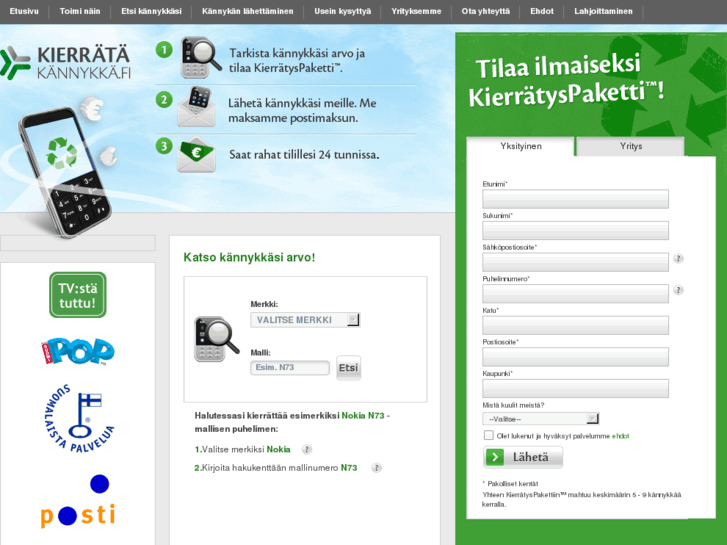Viewport: 727px width, 545px height.
Task: Focus the Katu input field
Action: [x=575, y=325]
